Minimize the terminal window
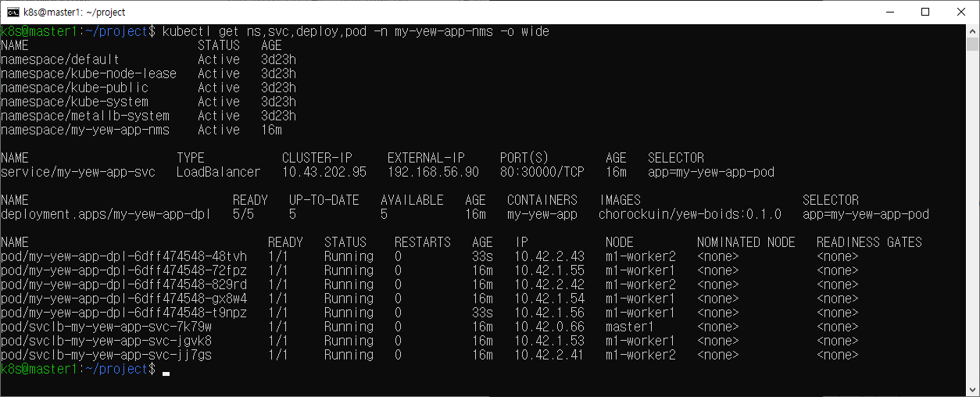This screenshot has height=397, width=980. click(x=890, y=12)
